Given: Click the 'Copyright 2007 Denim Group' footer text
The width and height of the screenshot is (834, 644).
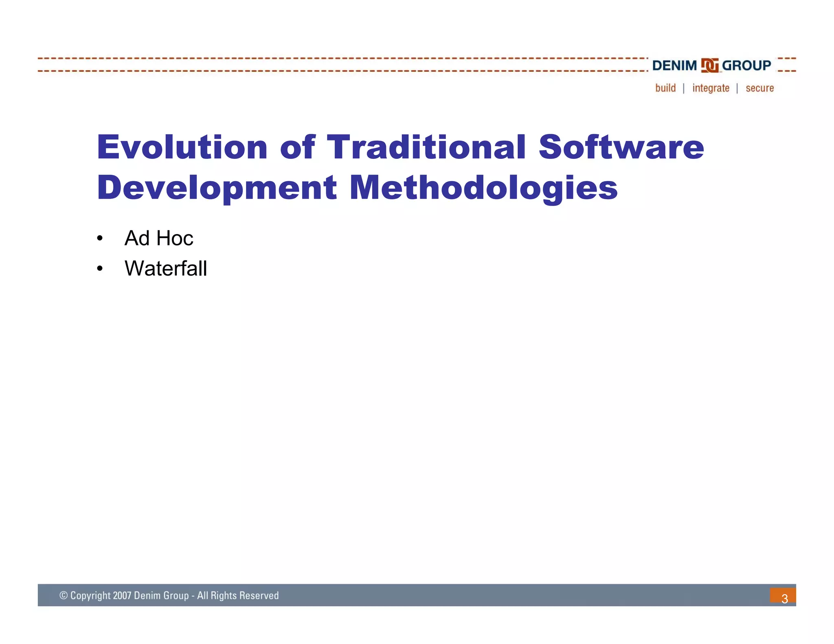Looking at the screenshot, I should [x=129, y=596].
